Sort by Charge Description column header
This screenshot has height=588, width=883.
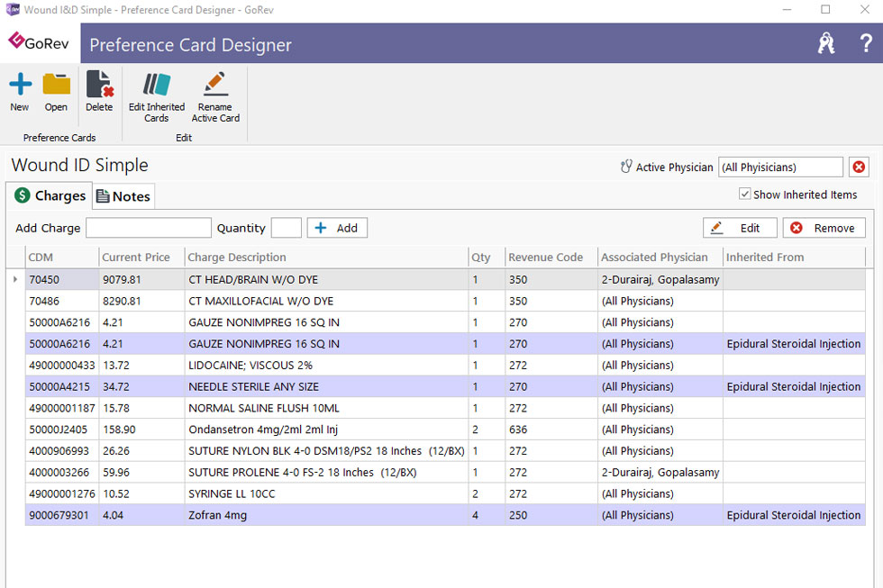[326, 258]
